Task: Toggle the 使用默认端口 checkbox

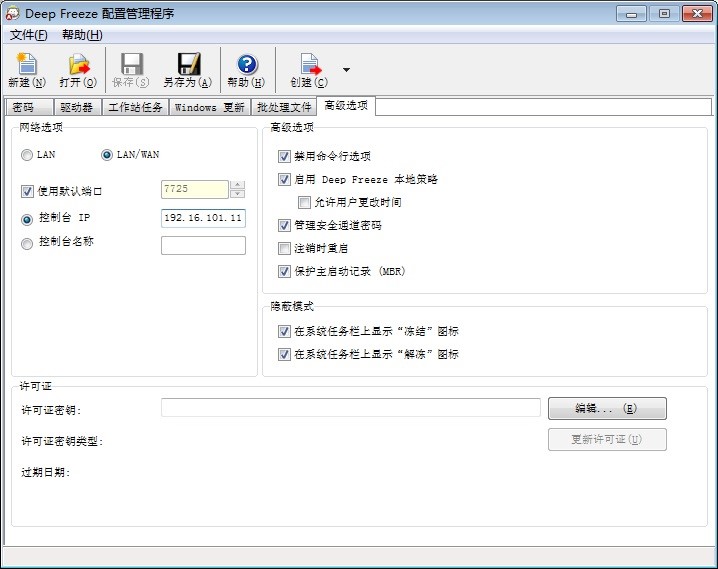Action: (x=27, y=191)
